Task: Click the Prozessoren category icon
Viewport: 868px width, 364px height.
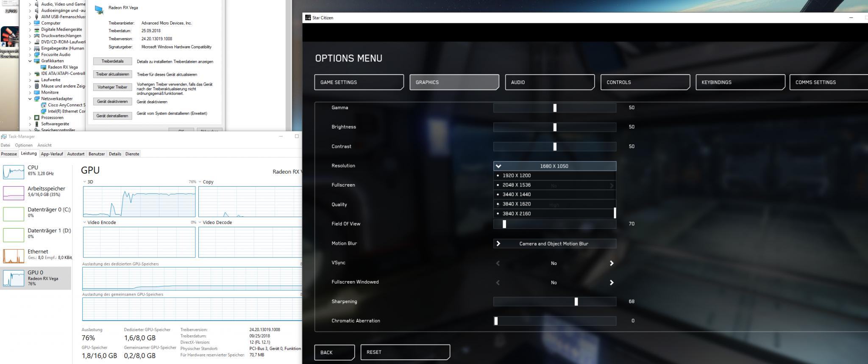Action: coord(36,118)
